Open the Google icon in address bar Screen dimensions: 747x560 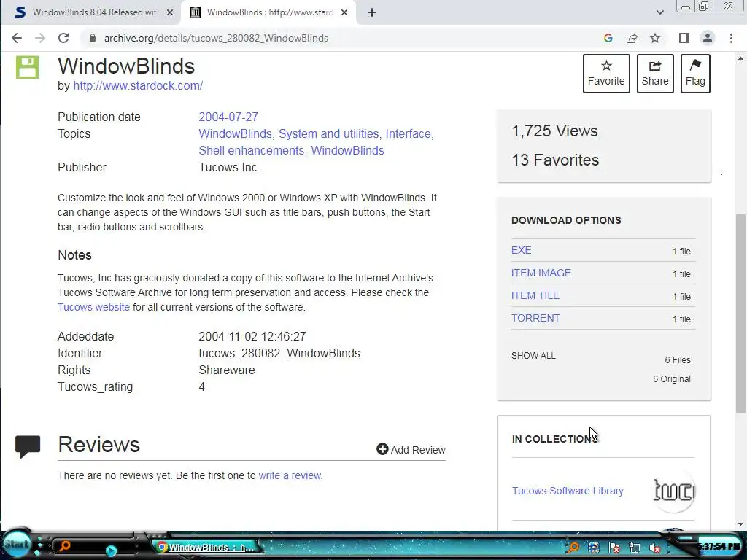[x=608, y=38]
